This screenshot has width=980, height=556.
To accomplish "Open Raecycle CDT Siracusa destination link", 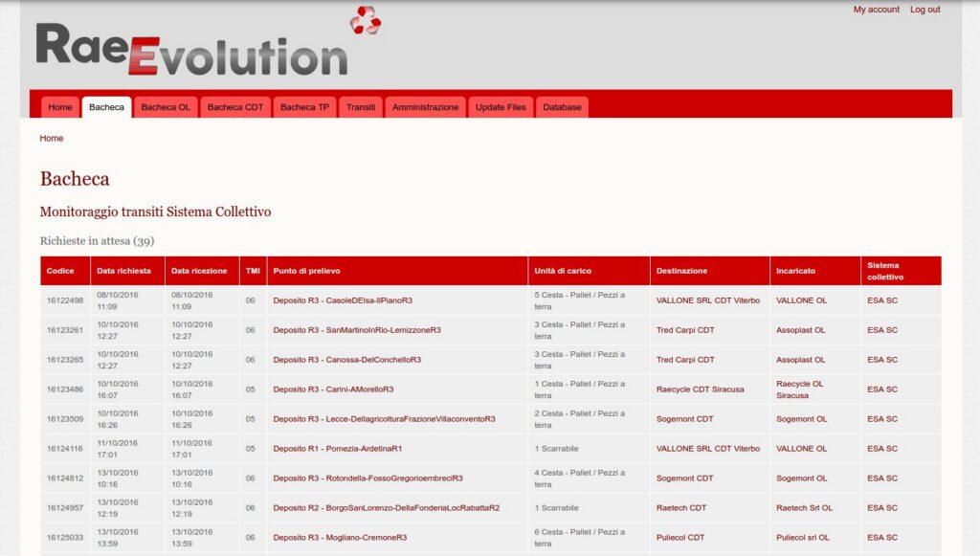I will (x=700, y=389).
